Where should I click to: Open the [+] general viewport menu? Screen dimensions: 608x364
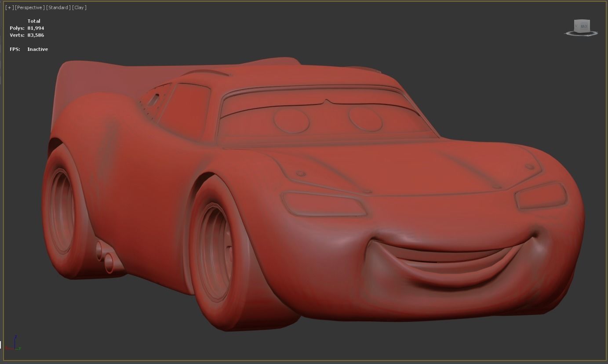9,7
